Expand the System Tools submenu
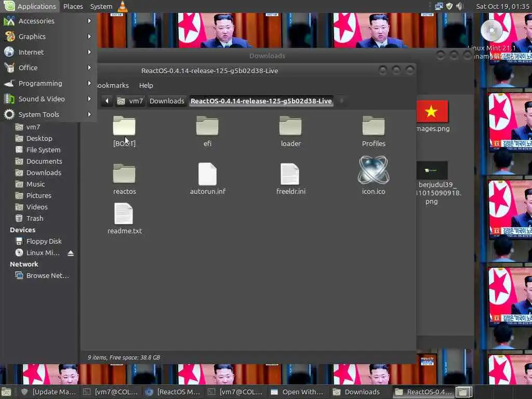This screenshot has height=399, width=532. 48,115
